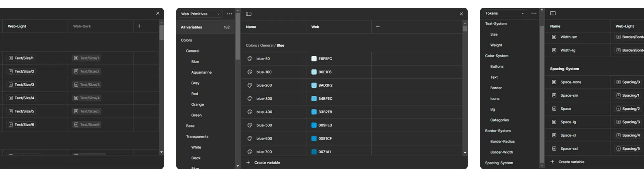
Task: Toggle the sidebar in the Tokens panel
Action: coord(553,13)
